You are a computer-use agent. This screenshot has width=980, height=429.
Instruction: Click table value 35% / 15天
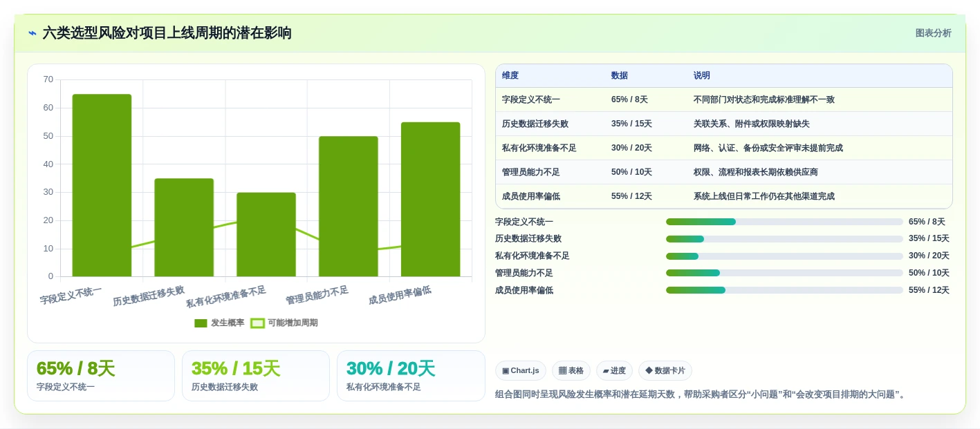[x=631, y=124]
